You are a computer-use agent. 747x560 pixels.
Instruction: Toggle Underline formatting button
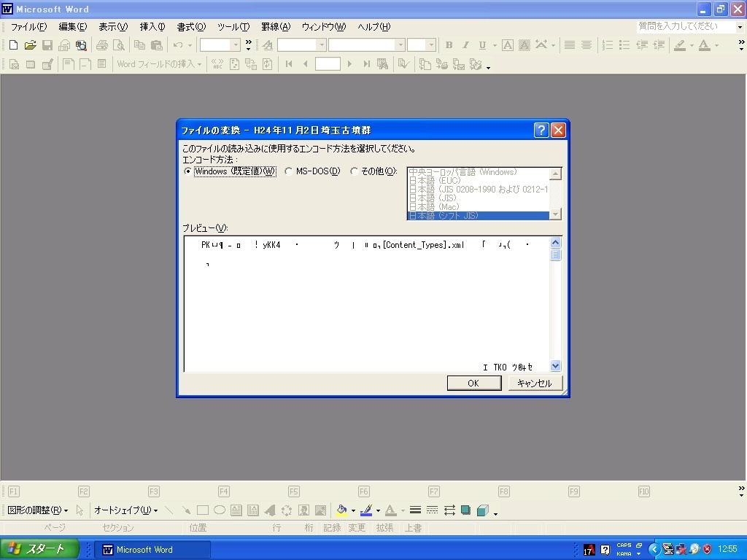coord(482,45)
